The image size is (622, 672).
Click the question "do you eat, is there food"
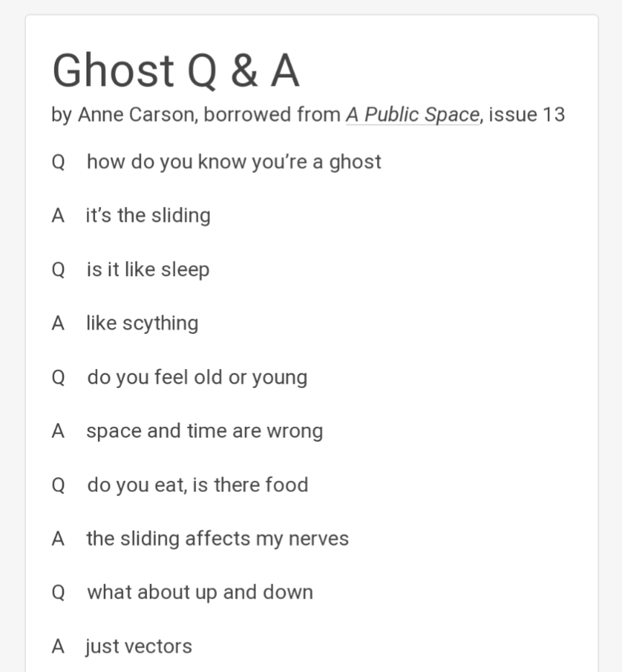[197, 485]
